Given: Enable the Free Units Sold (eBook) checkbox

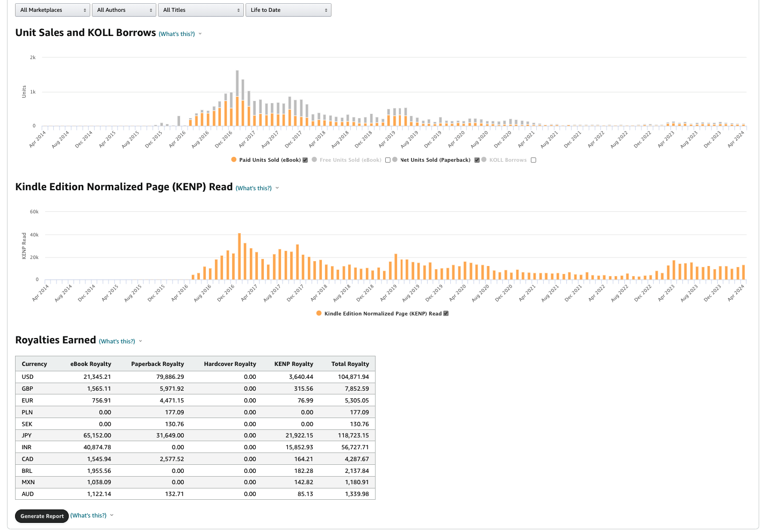Looking at the screenshot, I should pos(387,160).
